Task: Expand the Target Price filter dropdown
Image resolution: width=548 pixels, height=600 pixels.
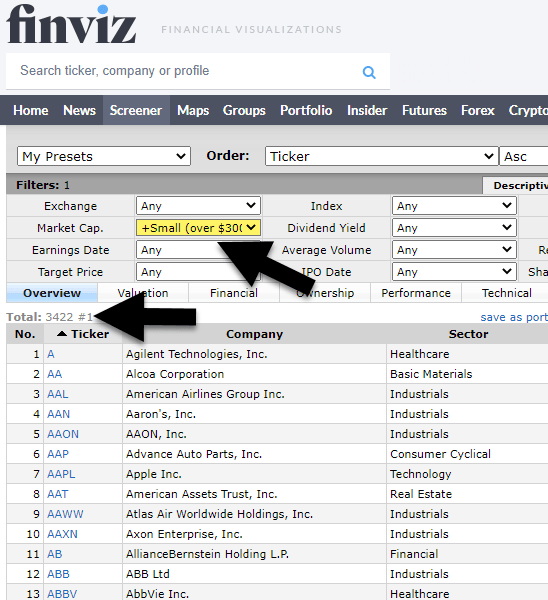Action: tap(198, 272)
